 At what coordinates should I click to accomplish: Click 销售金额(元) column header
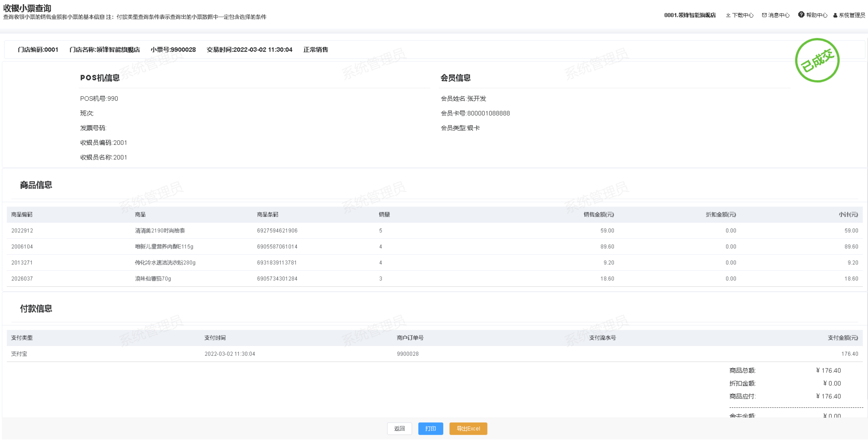pos(599,215)
